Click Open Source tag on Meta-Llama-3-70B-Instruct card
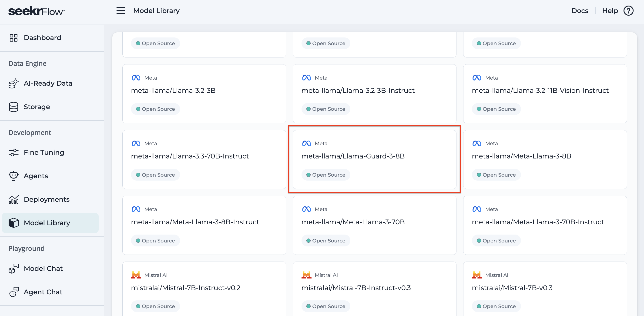The height and width of the screenshot is (316, 644). tap(496, 241)
